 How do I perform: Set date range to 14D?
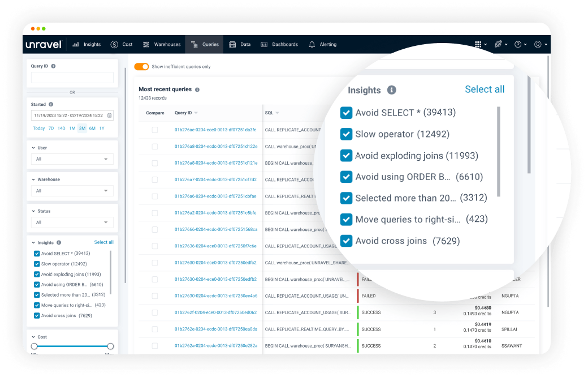coord(62,128)
